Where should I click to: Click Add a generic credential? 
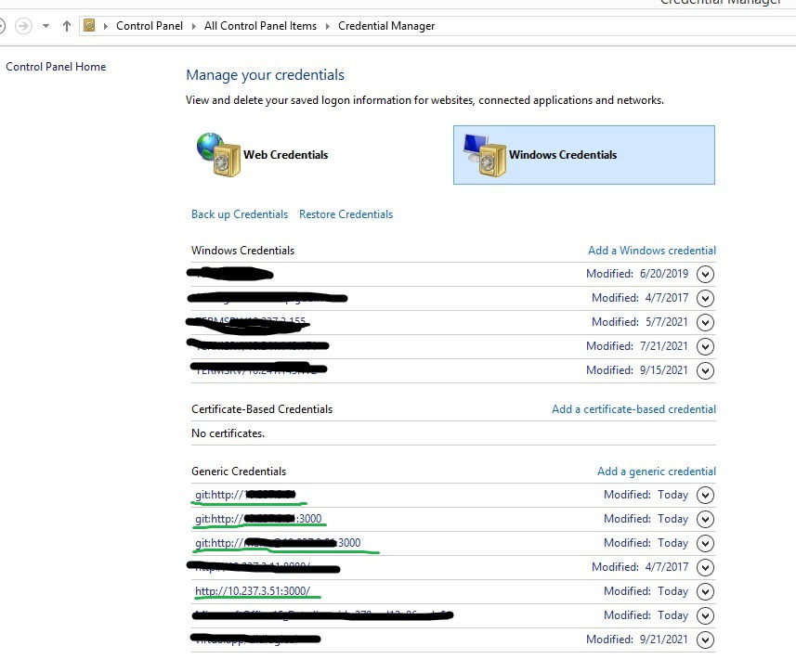coord(657,472)
